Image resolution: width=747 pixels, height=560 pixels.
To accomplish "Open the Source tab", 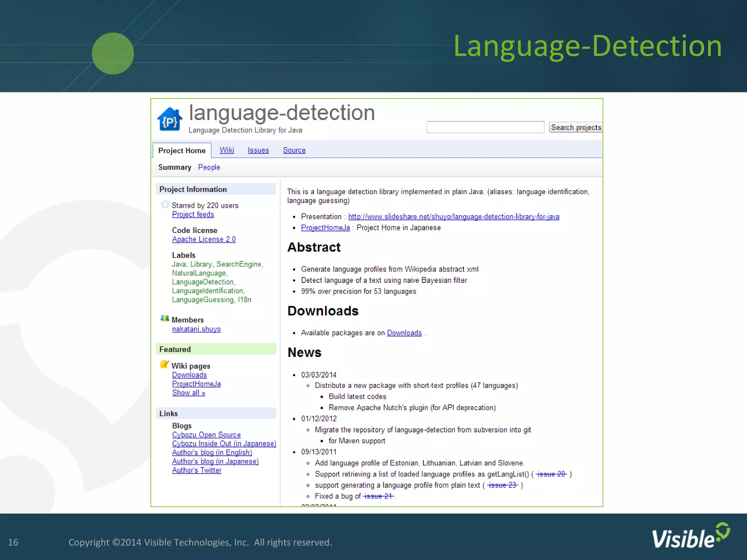I will pyautogui.click(x=294, y=150).
